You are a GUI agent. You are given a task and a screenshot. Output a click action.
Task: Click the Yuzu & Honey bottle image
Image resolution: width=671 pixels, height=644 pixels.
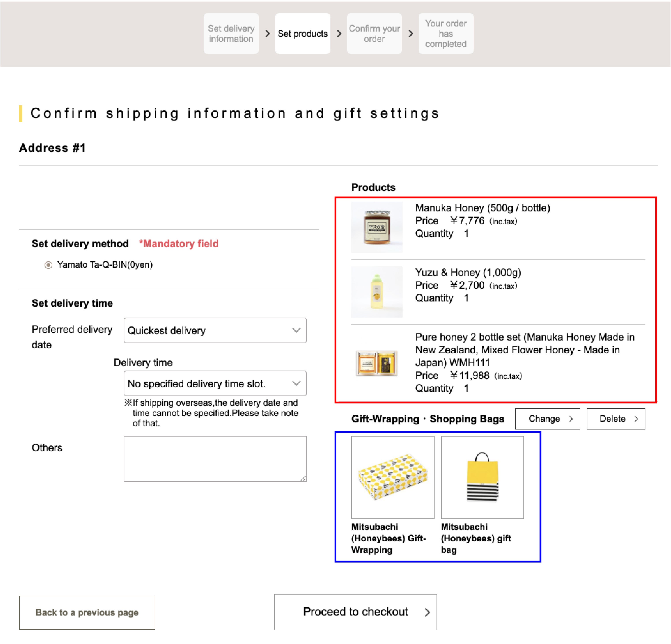pos(377,292)
